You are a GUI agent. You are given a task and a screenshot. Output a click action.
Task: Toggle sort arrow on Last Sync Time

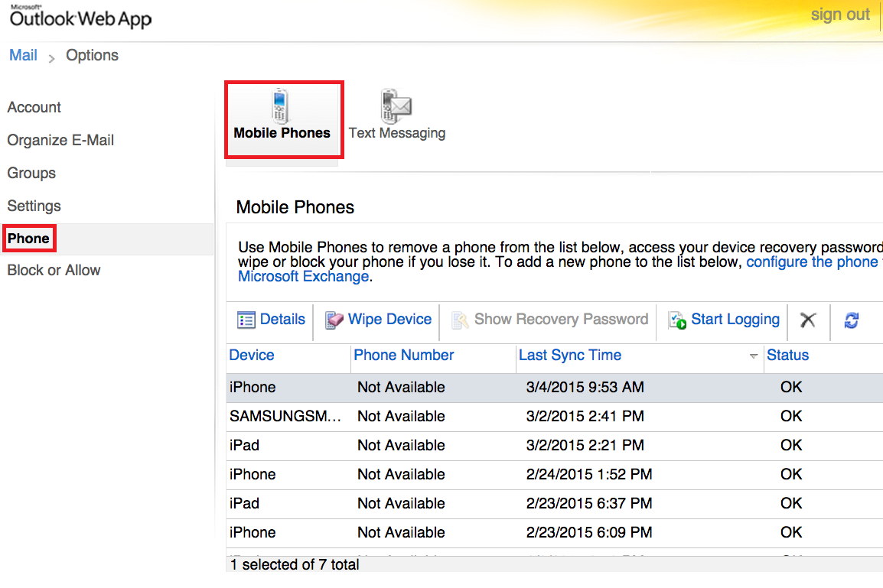point(754,356)
